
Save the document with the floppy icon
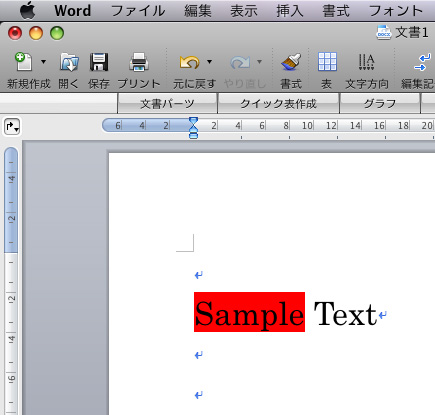[x=99, y=62]
